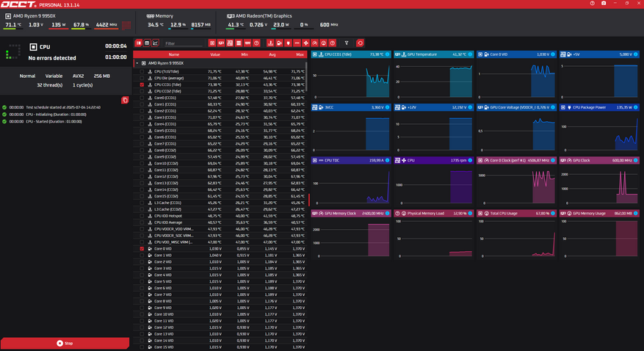Click the sensor filter funnel icon
The image size is (644, 351).
point(348,43)
